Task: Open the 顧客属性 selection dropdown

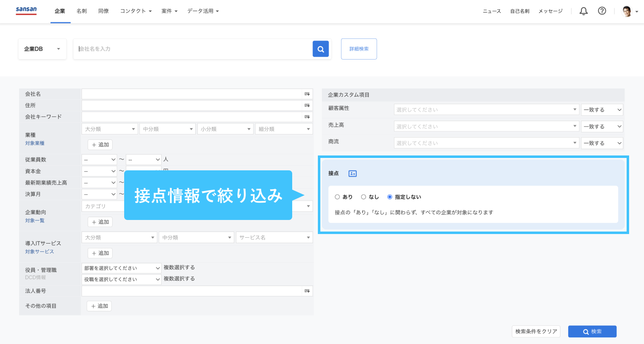Action: [486, 110]
